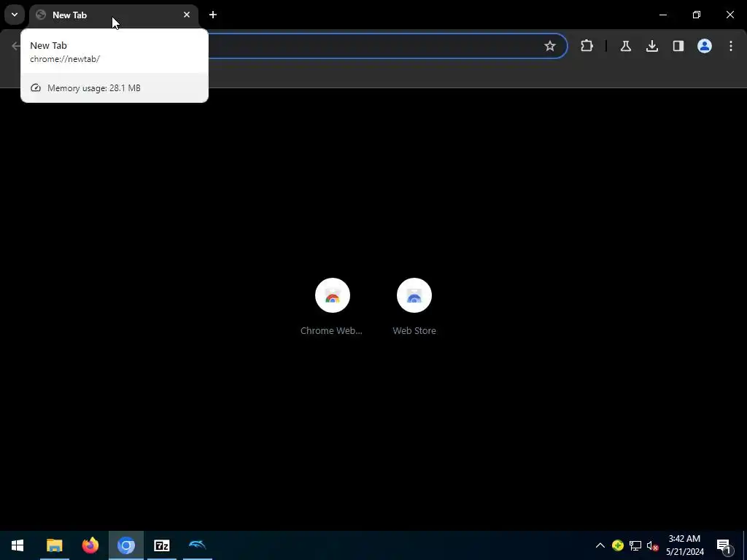Toggle the side panel icon
The width and height of the screenshot is (747, 560).
tap(678, 46)
